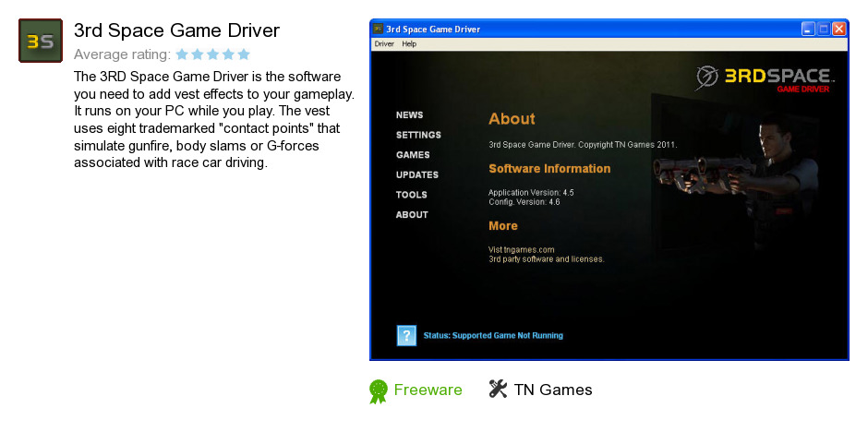Go to the NEWS section
The height and width of the screenshot is (432, 868).
(410, 115)
